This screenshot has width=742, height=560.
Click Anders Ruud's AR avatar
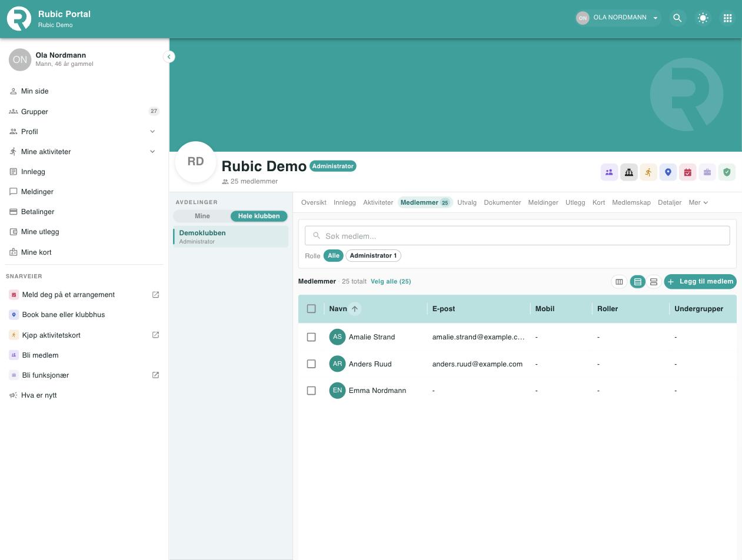337,364
